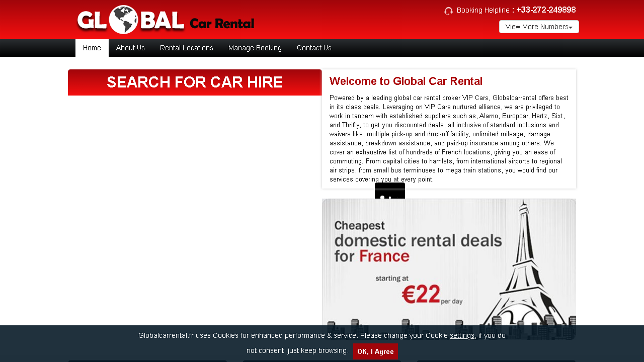
Task: Click the booking helpline number +33-272-249898
Action: pos(546,10)
